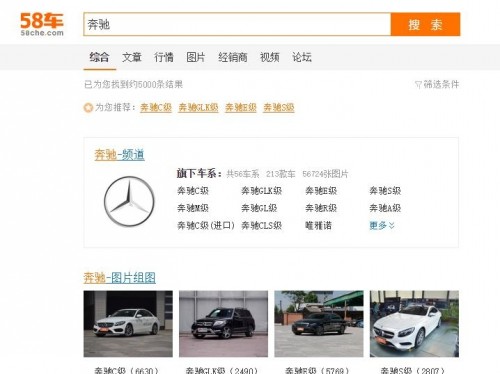Open the 奔驰-频道 heading link

(x=119, y=155)
